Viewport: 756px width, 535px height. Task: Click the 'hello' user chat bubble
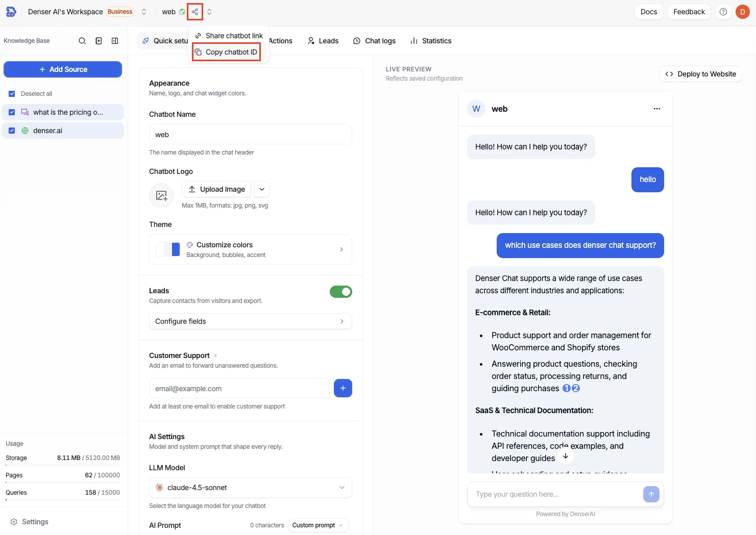[648, 180]
